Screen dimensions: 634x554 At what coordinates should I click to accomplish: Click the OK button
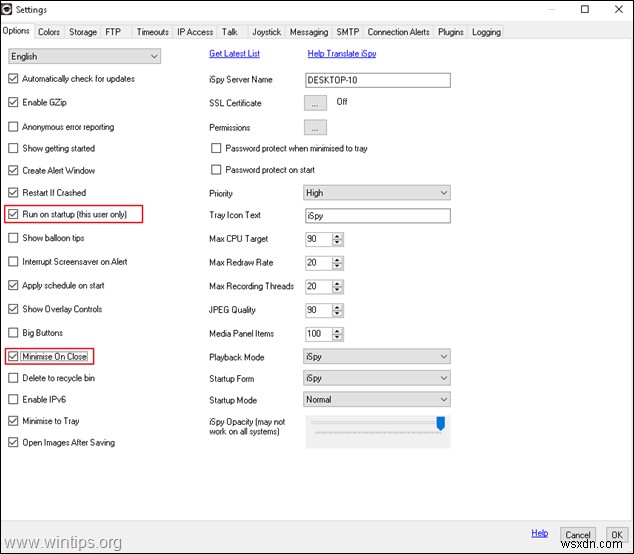click(x=617, y=535)
